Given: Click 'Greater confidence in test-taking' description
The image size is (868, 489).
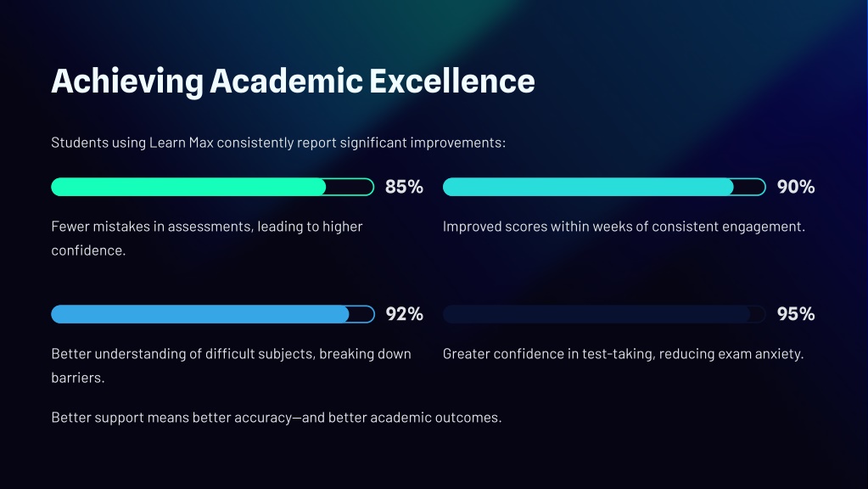Looking at the screenshot, I should pyautogui.click(x=624, y=354).
